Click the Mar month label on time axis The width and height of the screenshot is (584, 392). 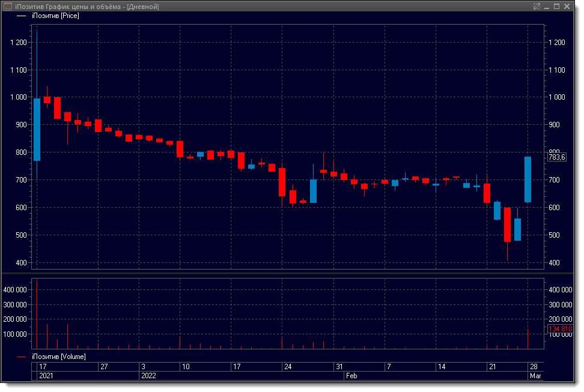(x=535, y=376)
